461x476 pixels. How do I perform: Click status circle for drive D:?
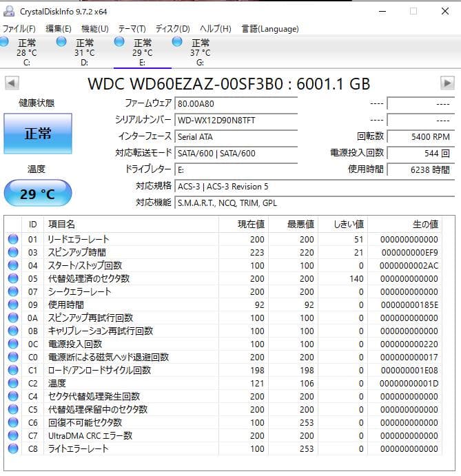coord(61,41)
